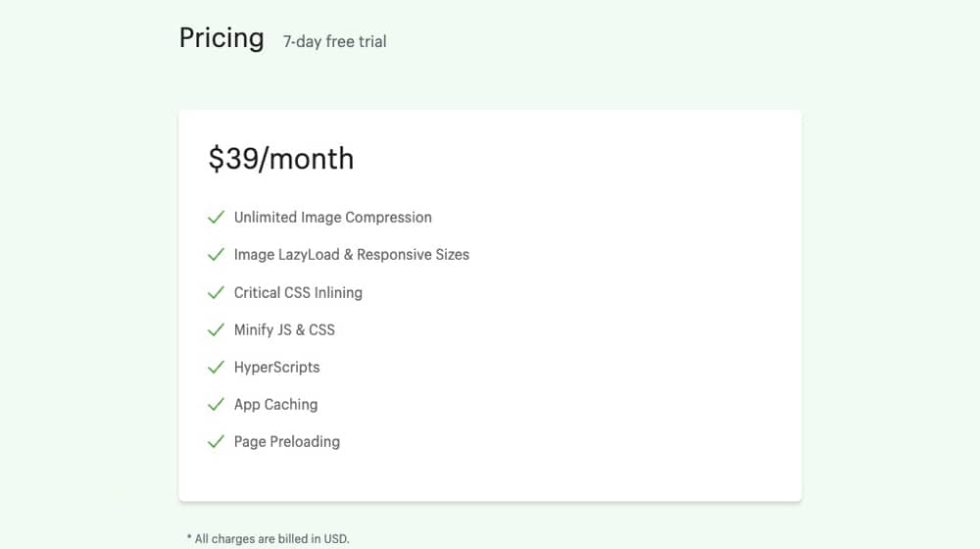Click the All charges billed in USD note
Screen dimensions: 980x549
(269, 539)
